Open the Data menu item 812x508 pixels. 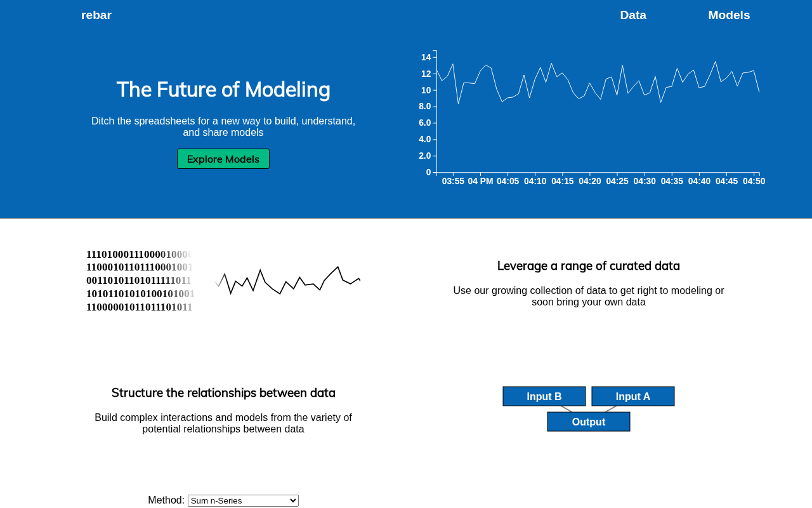click(x=632, y=15)
